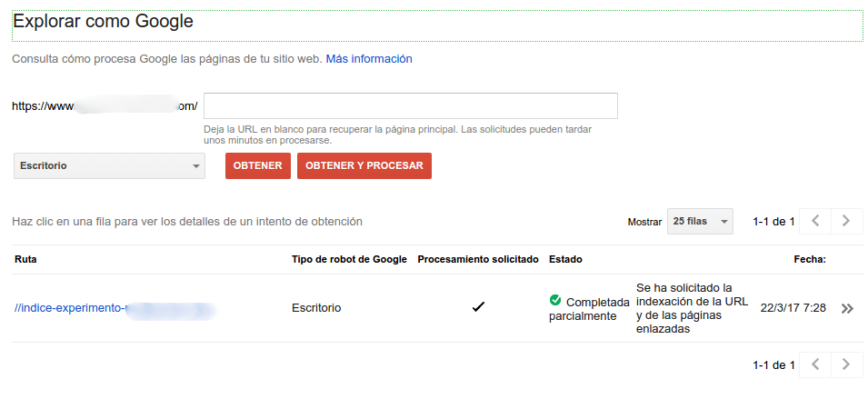Screen dimensions: 868x399
Task: Click the Estado column header
Action: click(565, 260)
